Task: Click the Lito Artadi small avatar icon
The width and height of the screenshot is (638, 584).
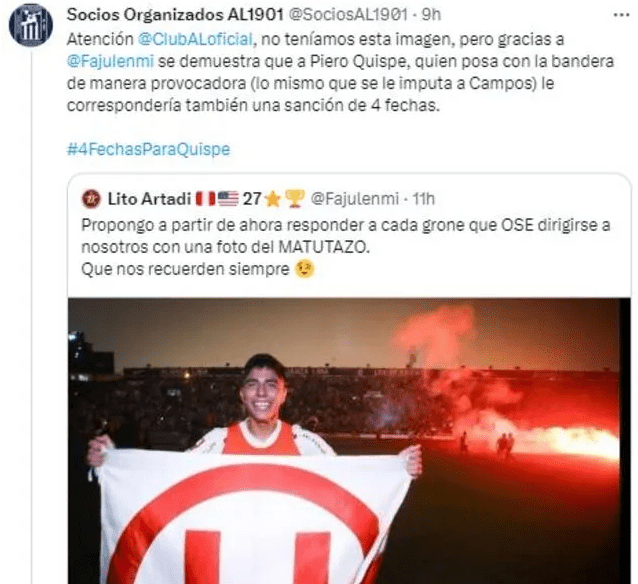Action: pyautogui.click(x=91, y=199)
